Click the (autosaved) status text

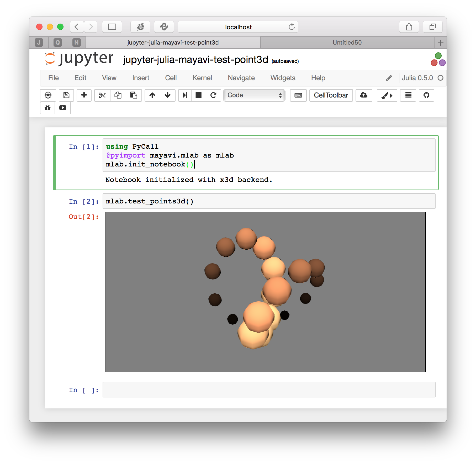point(285,61)
